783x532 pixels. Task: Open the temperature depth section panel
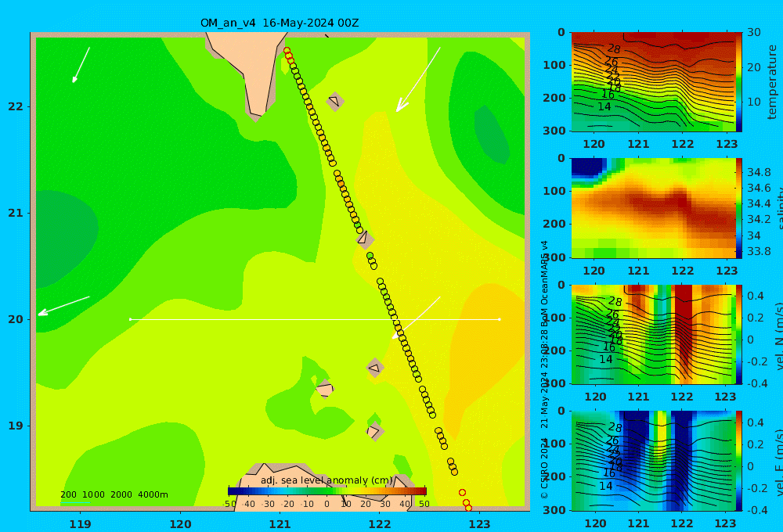(x=653, y=82)
